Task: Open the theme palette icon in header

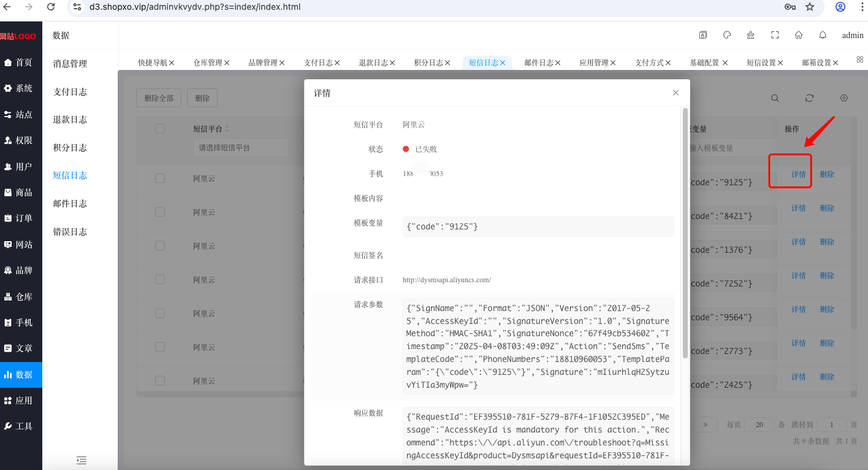Action: coord(727,35)
